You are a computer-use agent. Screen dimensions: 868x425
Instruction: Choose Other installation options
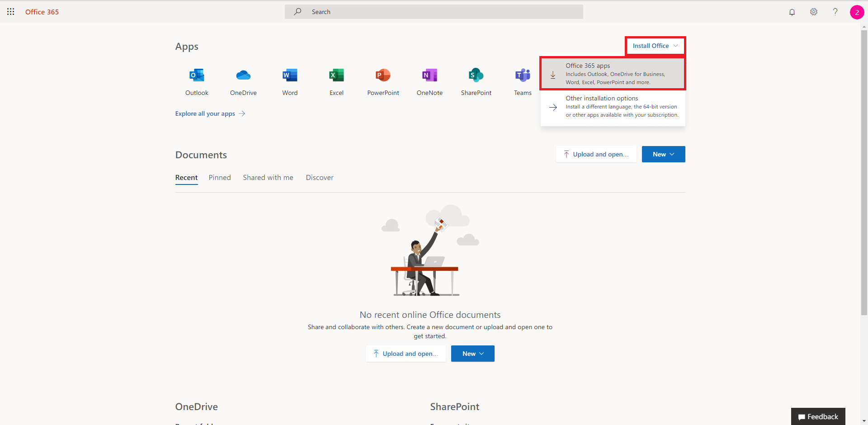point(613,107)
